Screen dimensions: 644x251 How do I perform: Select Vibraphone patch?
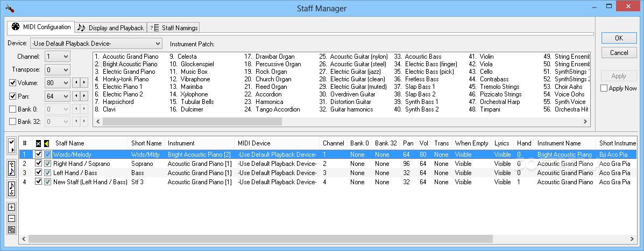(190, 79)
